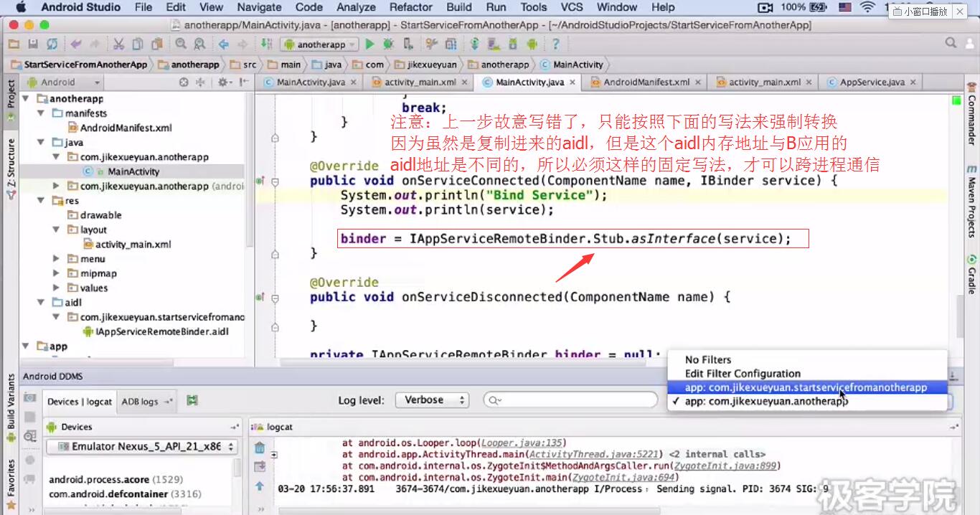Open the Log level Verbose dropdown
Viewport: 980px width, 515px height.
(432, 400)
